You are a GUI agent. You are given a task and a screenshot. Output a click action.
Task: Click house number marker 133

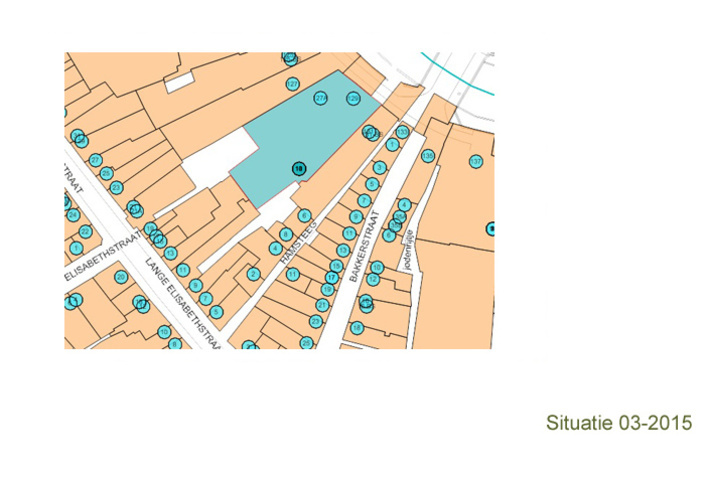pos(402,132)
